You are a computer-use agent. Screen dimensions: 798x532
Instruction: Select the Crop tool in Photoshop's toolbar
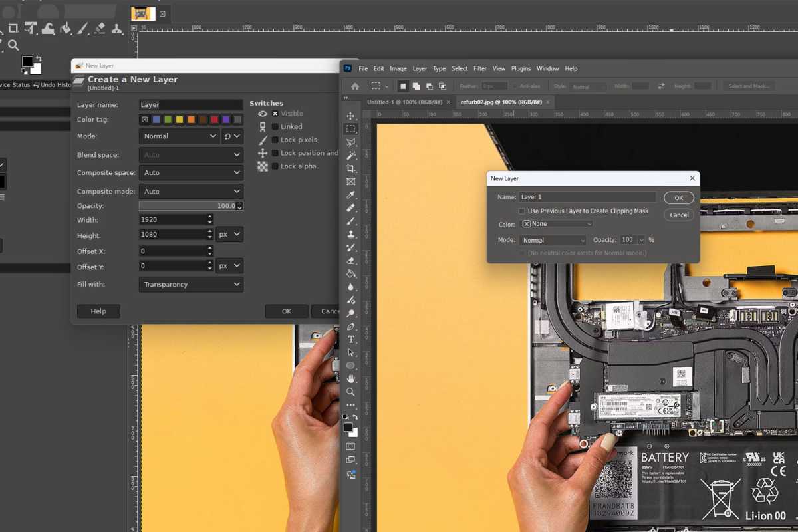click(x=350, y=168)
